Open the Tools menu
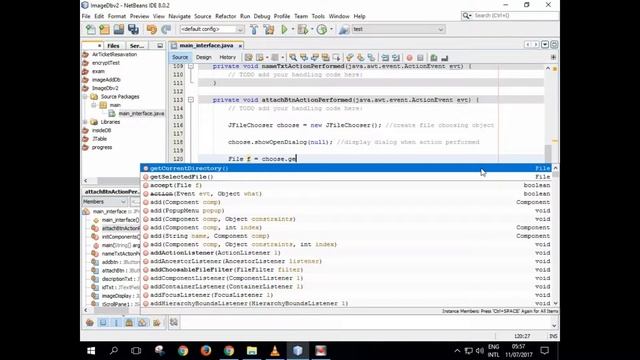This screenshot has height=360, width=640. tap(318, 16)
